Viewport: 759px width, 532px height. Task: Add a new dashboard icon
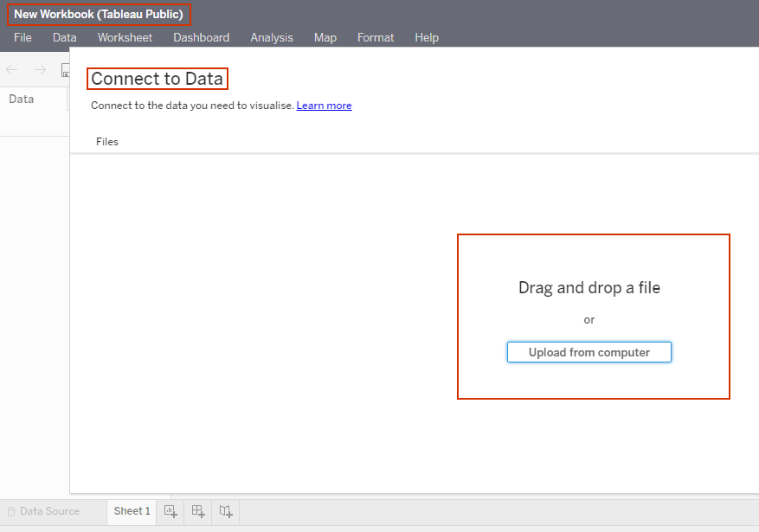coord(198,511)
